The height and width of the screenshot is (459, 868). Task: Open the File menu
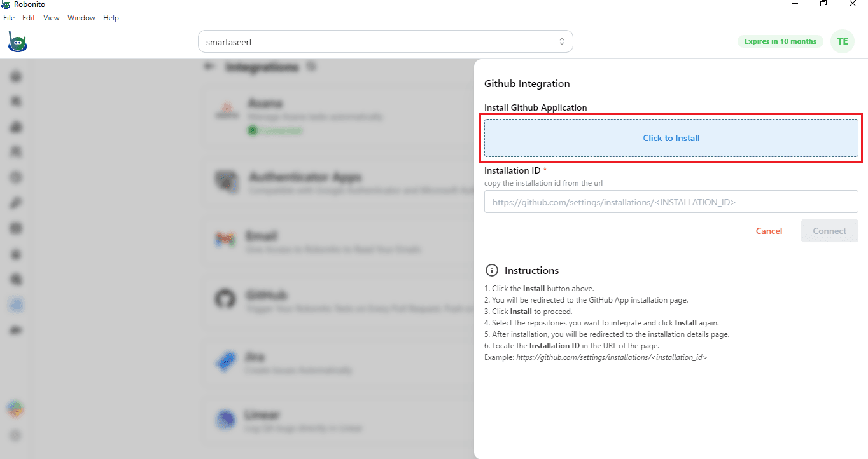[9, 18]
